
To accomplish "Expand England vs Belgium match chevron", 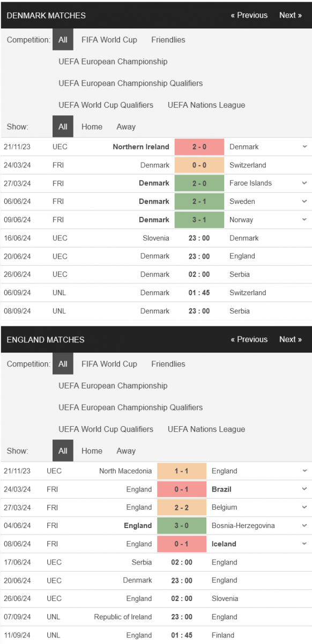I will point(304,507).
